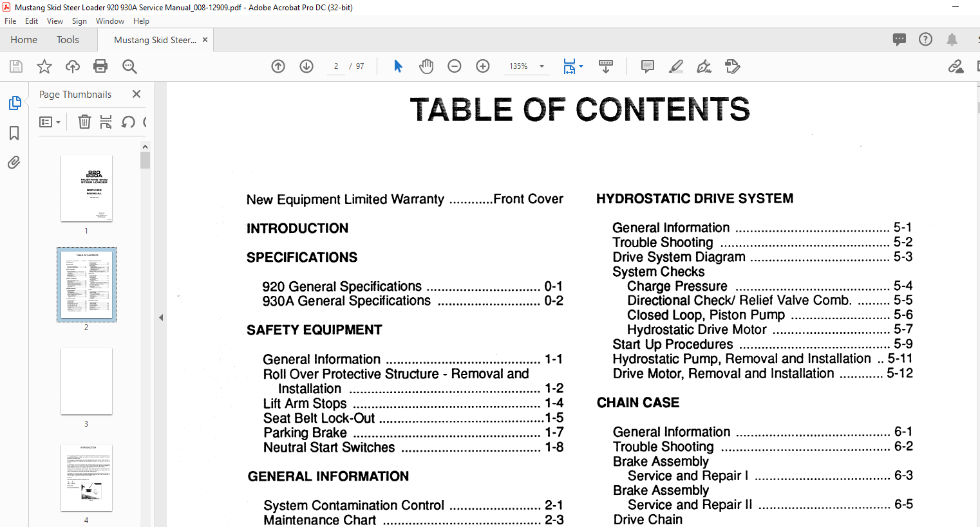Upload file to cloud icon

(73, 66)
